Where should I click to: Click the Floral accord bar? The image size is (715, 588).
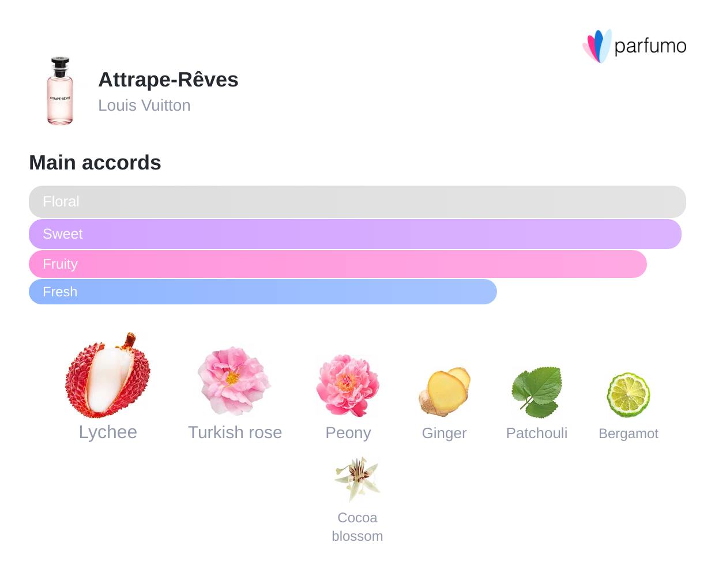[x=357, y=202]
